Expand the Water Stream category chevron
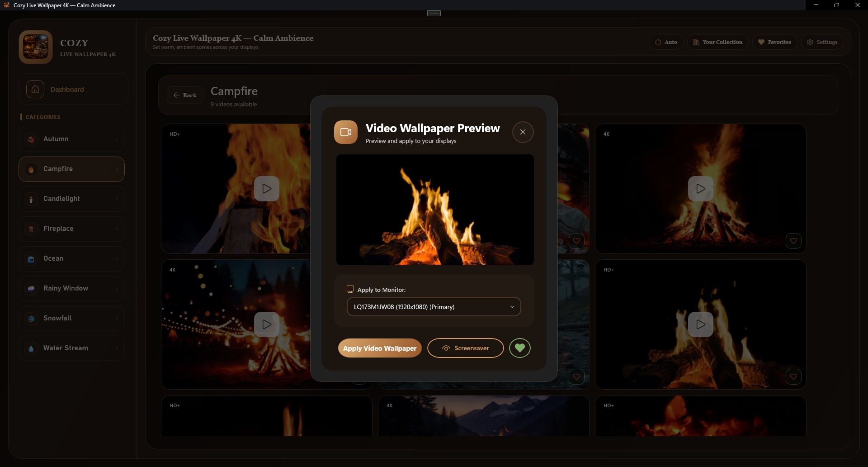Viewport: 868px width, 467px height. click(x=117, y=348)
